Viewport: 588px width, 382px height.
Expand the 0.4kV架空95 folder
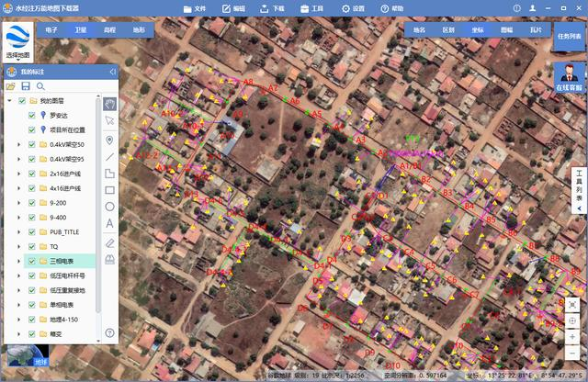point(18,159)
